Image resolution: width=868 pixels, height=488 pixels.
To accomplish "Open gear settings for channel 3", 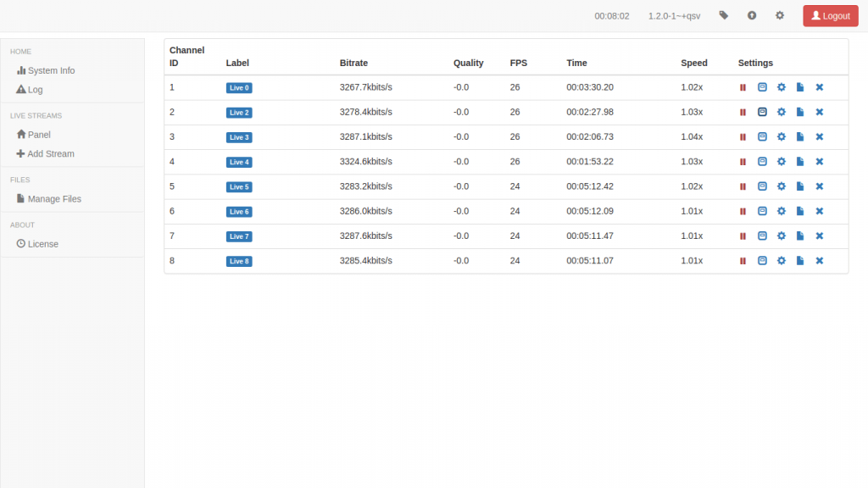I will tap(782, 136).
